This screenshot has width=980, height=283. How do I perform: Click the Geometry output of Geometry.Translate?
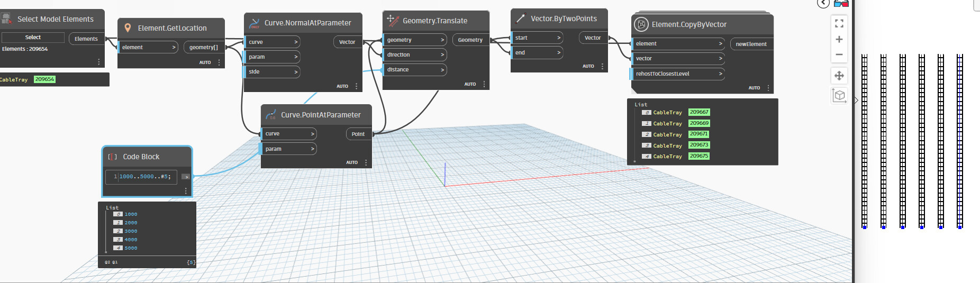pyautogui.click(x=470, y=40)
